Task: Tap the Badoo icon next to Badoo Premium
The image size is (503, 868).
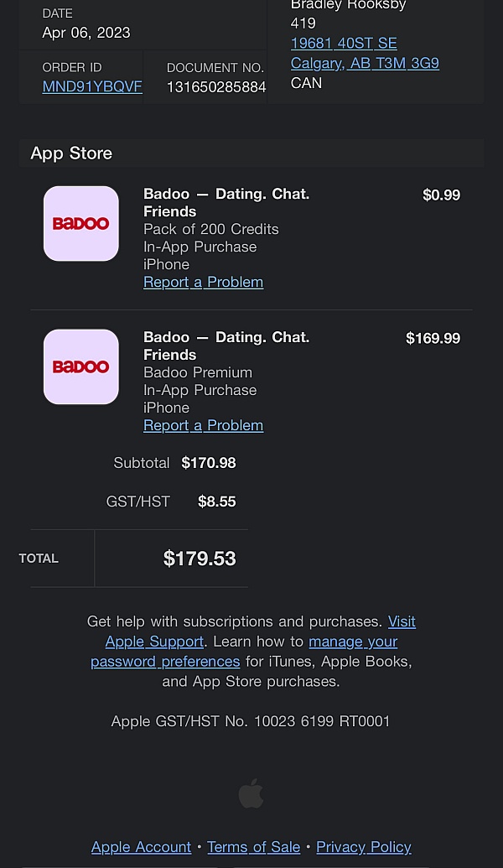Action: [81, 366]
